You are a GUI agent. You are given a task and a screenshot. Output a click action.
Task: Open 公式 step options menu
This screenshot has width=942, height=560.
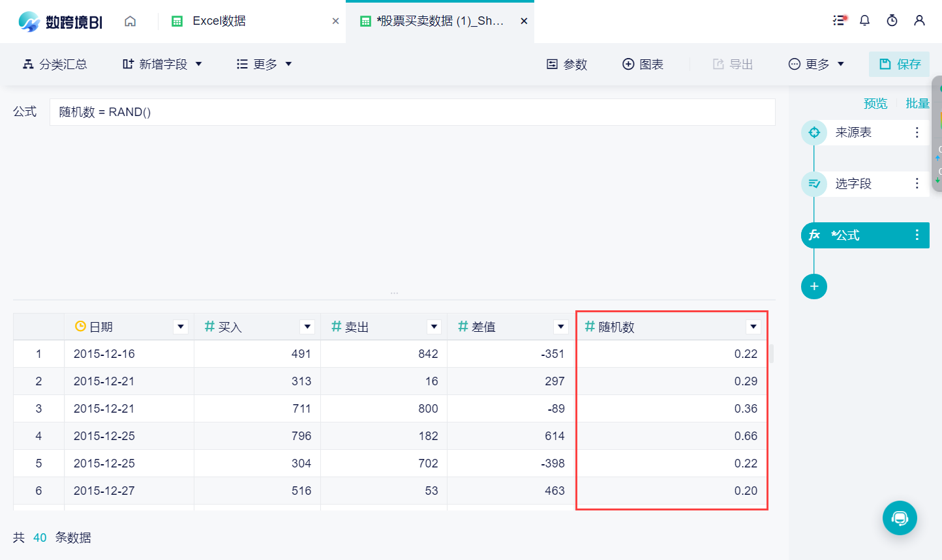click(917, 235)
